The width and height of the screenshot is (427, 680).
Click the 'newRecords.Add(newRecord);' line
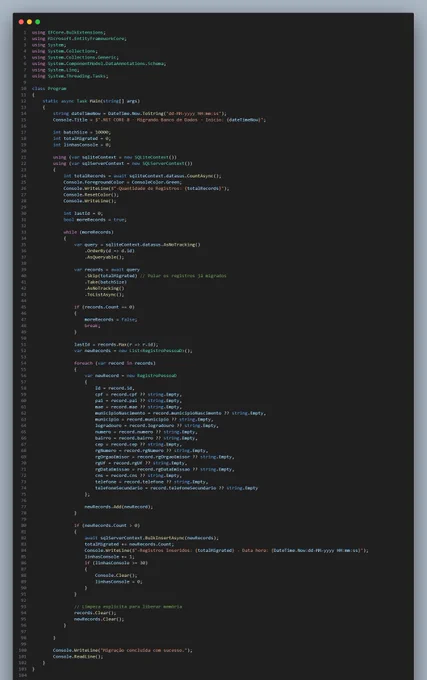[119, 507]
